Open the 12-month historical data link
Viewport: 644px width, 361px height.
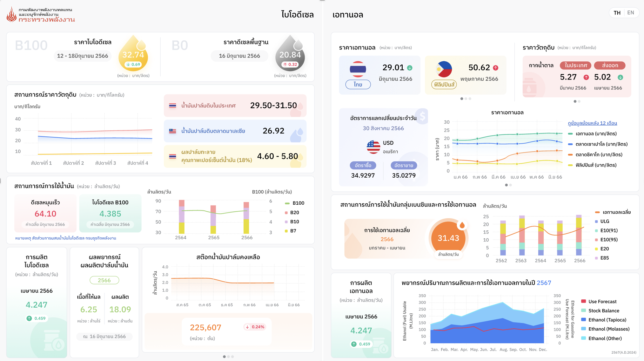click(592, 123)
